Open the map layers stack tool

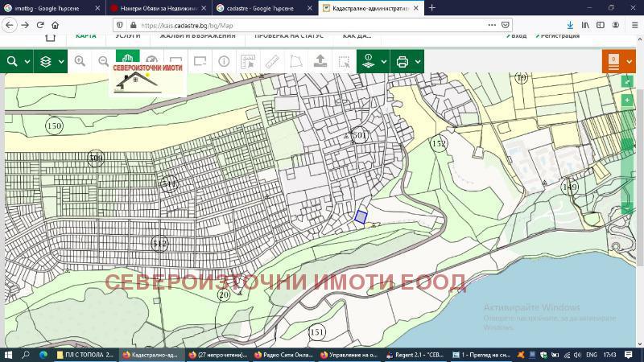46,62
